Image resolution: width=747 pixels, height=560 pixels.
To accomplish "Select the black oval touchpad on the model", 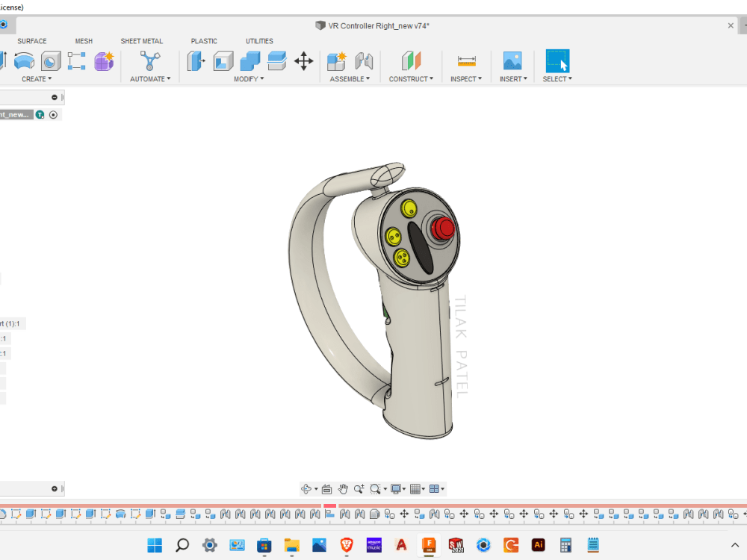I will (420, 247).
